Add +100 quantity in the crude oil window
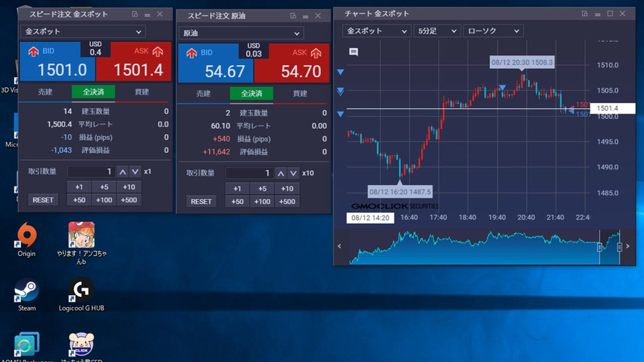Viewport: 644px width, 362px height. point(262,202)
